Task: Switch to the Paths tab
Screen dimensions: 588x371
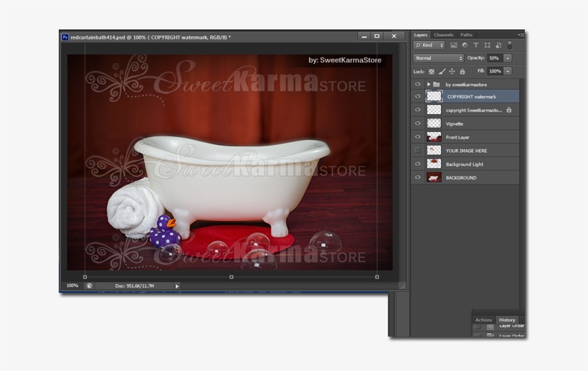Action: (466, 34)
